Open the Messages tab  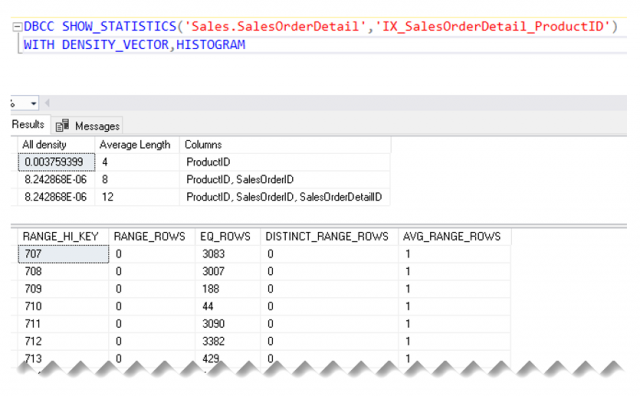97,126
